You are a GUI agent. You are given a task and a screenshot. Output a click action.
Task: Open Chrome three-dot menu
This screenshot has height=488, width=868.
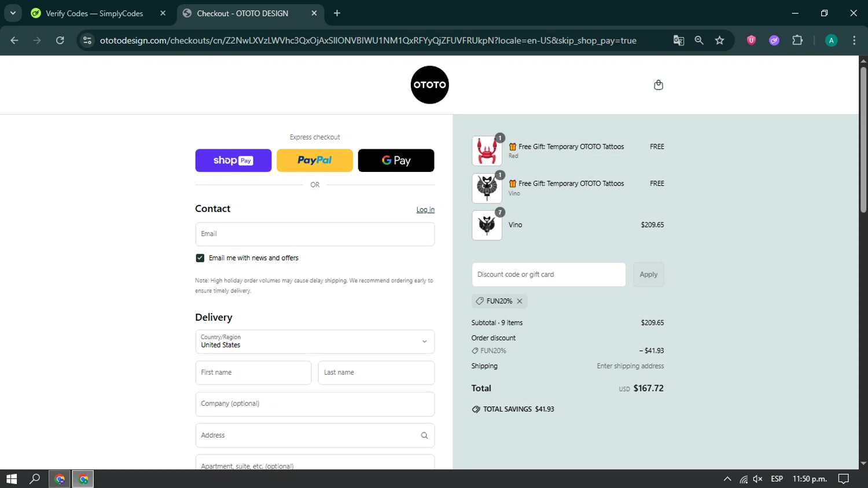click(x=854, y=40)
